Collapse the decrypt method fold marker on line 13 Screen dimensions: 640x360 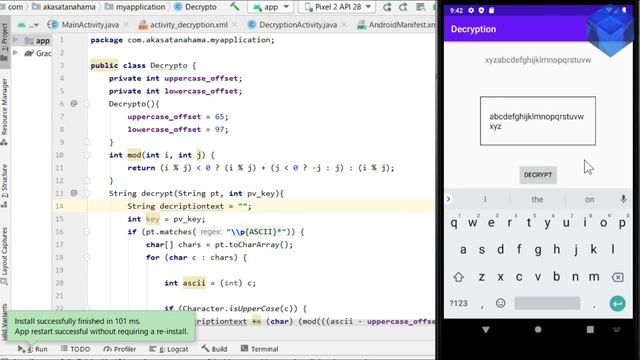click(x=87, y=193)
